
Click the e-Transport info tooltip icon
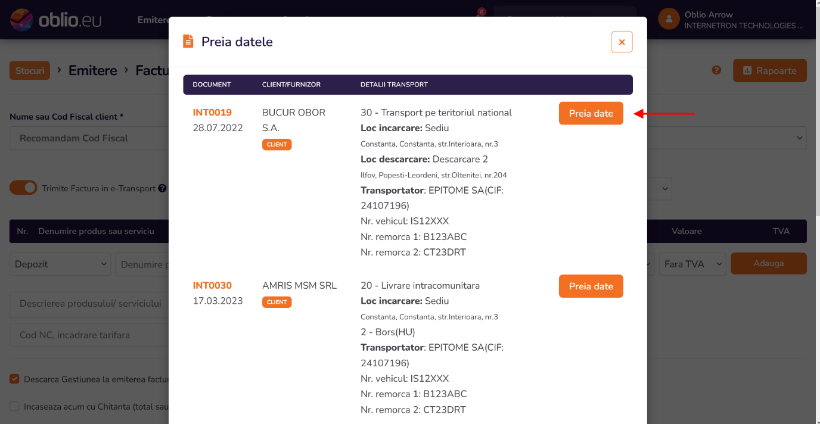[162, 187]
